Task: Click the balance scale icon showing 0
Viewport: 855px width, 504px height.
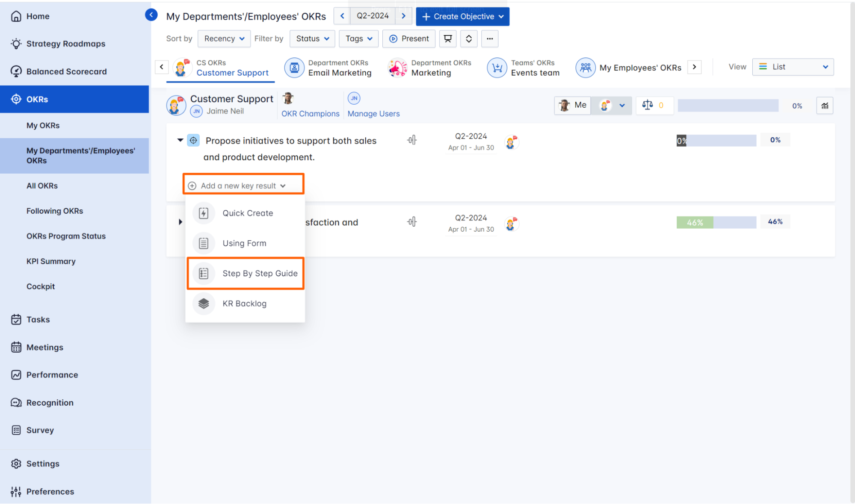Action: point(654,105)
